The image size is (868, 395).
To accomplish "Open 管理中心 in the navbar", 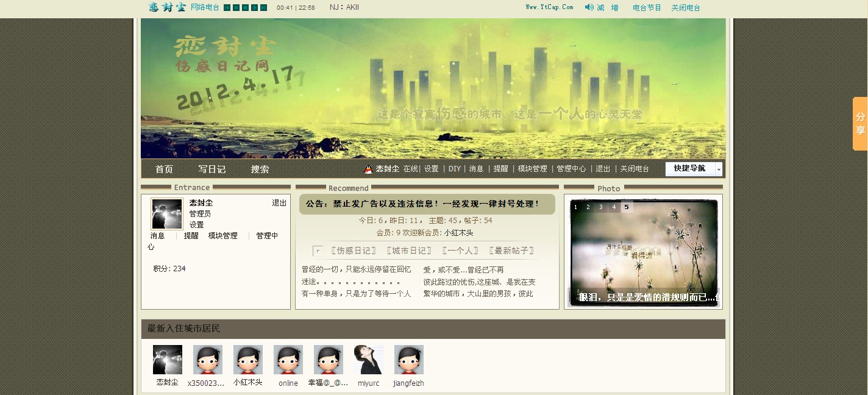I will pyautogui.click(x=571, y=169).
